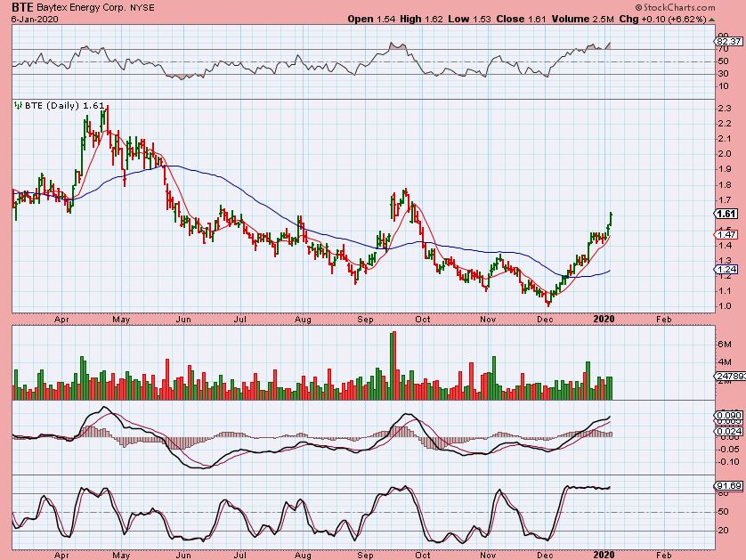Click the 0.024 MACD histogram value tag
746x560 pixels.
(728, 432)
